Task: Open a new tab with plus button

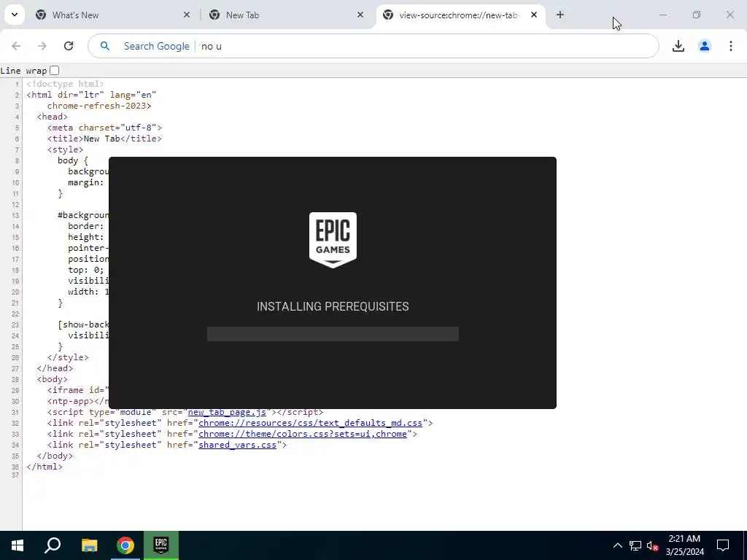Action: (560, 15)
